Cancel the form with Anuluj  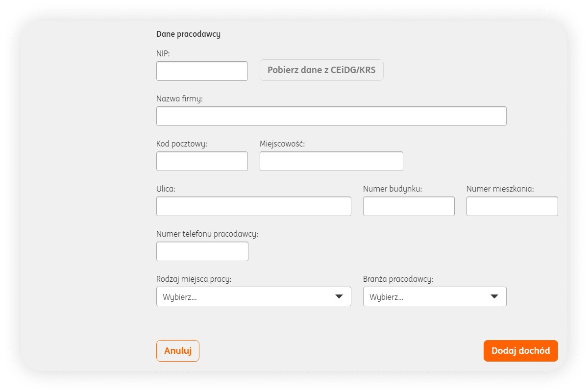[x=178, y=351]
